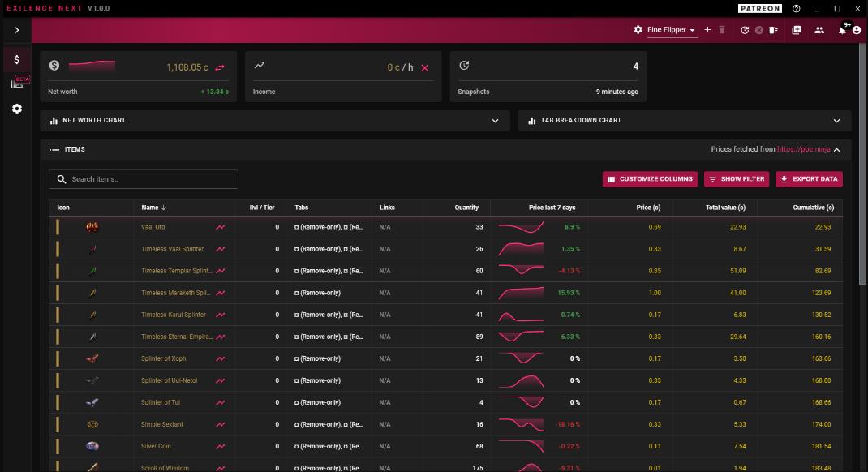
Task: Click the Links column header
Action: click(387, 208)
